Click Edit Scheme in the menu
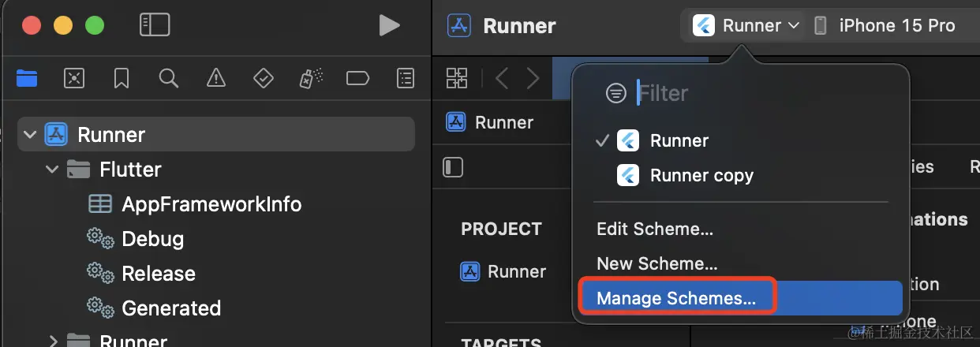The width and height of the screenshot is (980, 347). [x=655, y=229]
